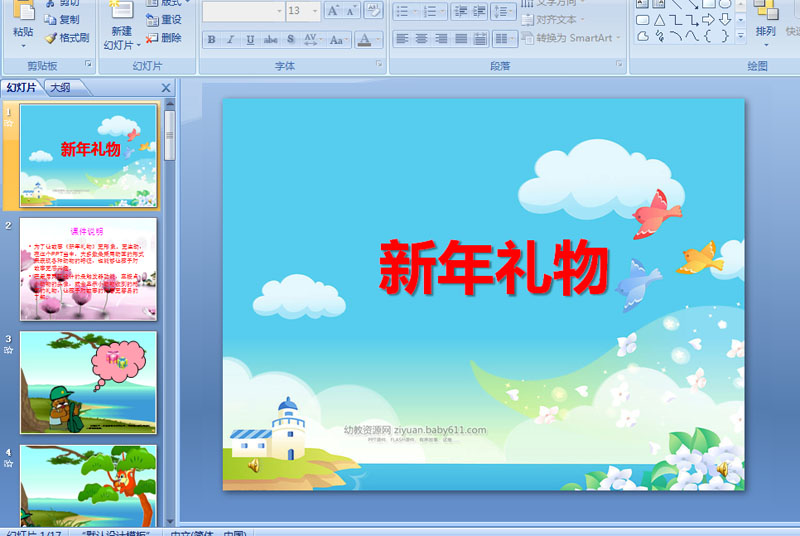Screen dimensions: 800x536
Task: Select the right arrow shape
Action: click(708, 20)
